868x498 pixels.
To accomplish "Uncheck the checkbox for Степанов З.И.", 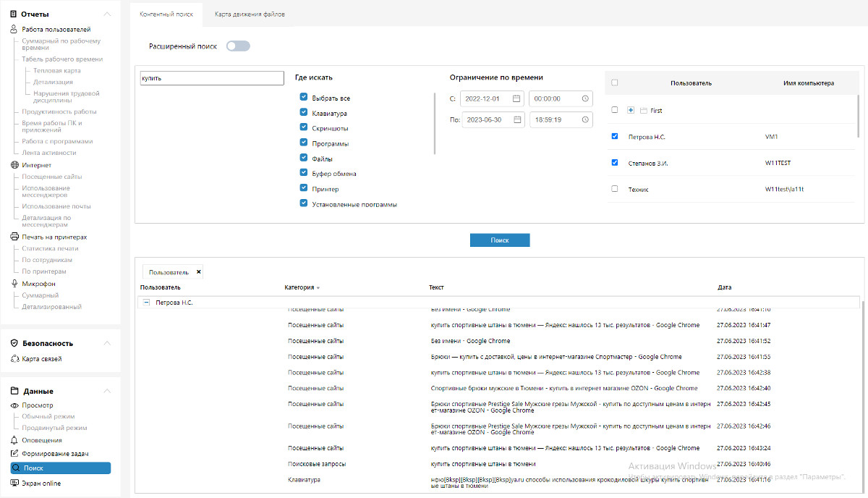I will tap(615, 163).
